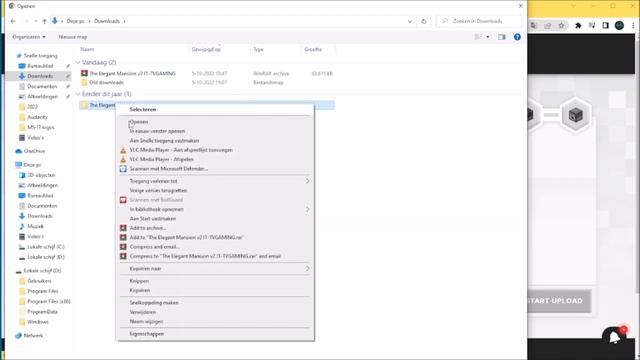
Task: Select 'Deze pc' in the sidebar
Action: (32, 165)
